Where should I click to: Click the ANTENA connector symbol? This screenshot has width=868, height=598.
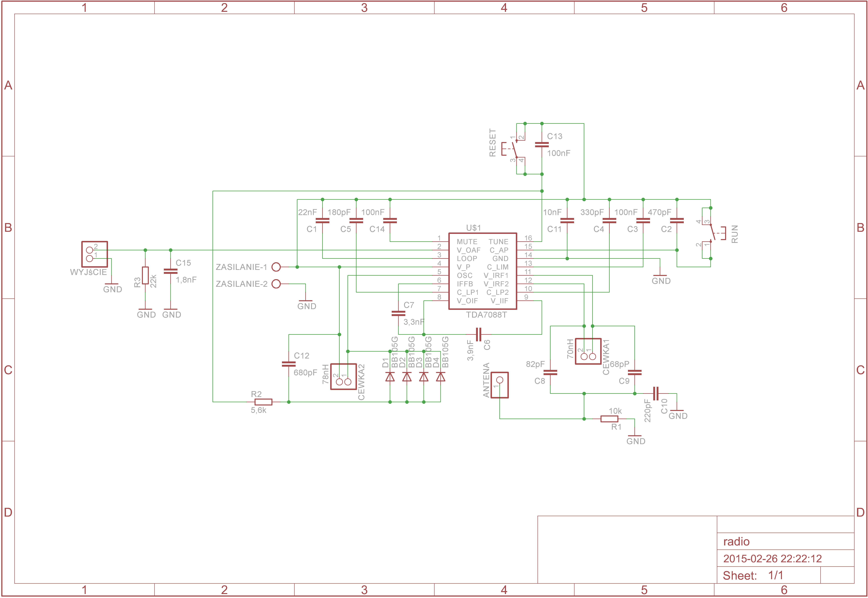(499, 385)
